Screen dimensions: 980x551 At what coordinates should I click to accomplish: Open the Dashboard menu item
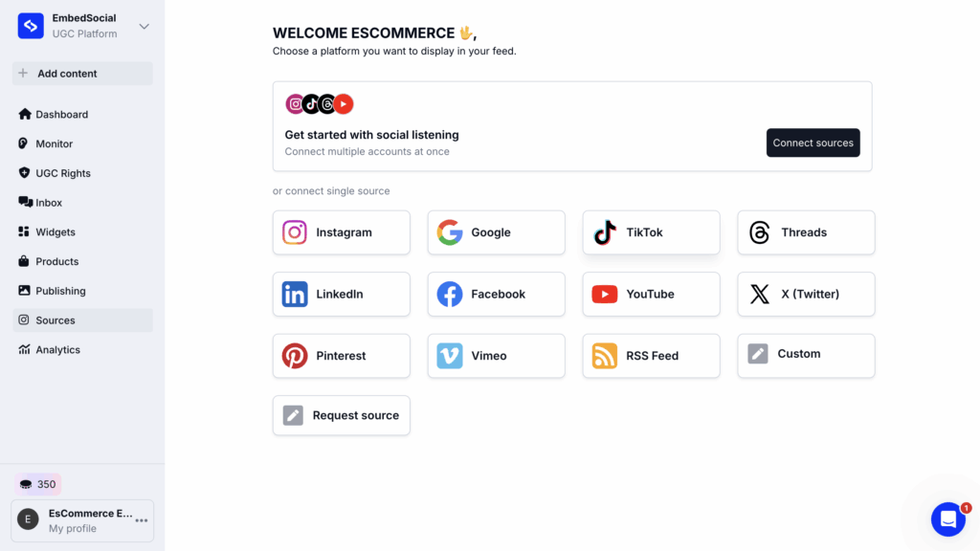coord(61,115)
